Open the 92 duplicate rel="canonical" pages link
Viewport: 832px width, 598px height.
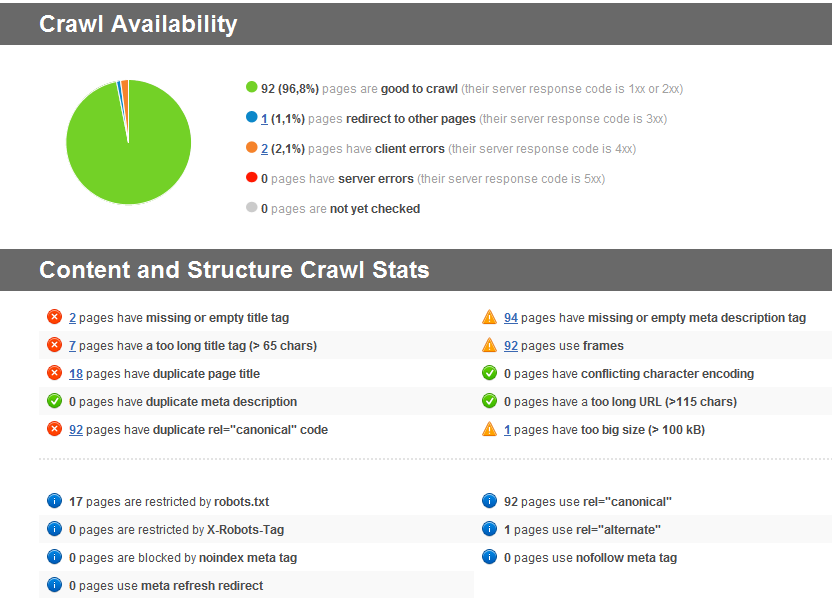coord(76,430)
